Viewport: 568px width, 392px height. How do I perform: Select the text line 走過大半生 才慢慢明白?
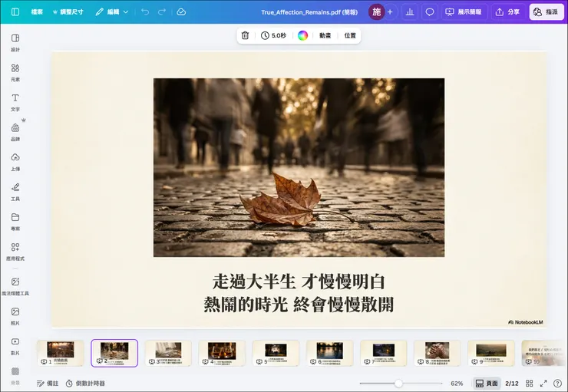pos(299,282)
